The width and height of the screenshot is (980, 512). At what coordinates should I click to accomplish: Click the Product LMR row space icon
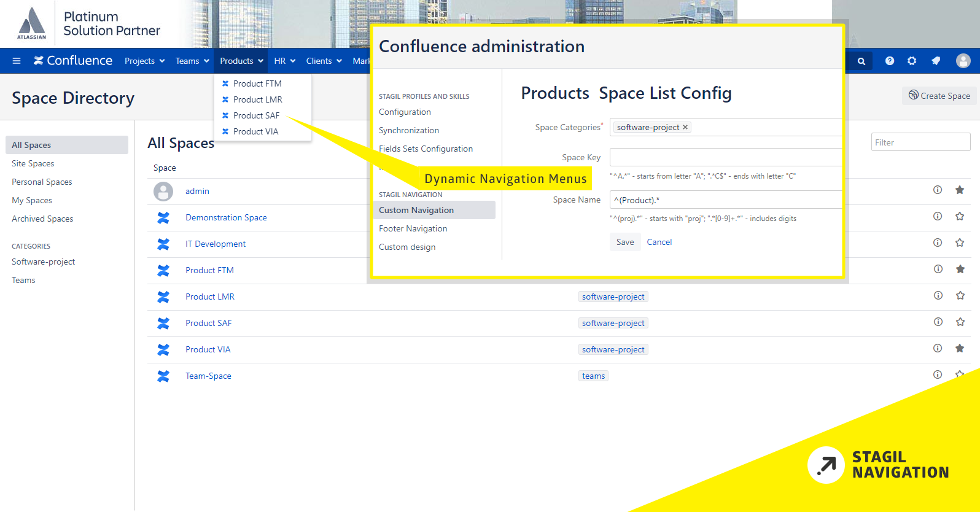tap(163, 297)
